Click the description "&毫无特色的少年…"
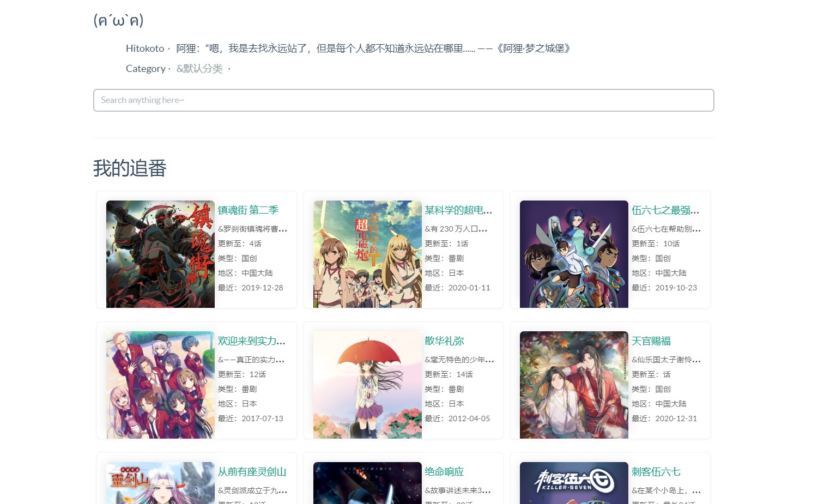818x504 pixels. (459, 360)
